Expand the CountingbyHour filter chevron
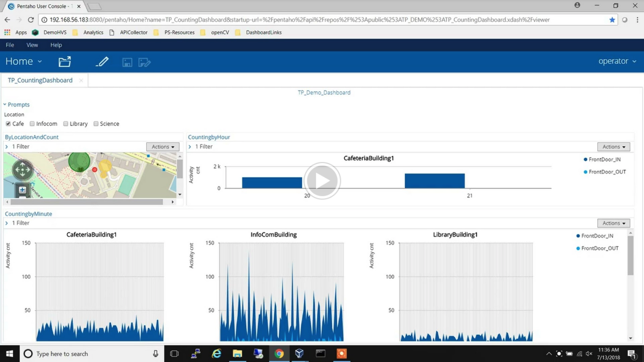The width and height of the screenshot is (644, 362). click(190, 147)
